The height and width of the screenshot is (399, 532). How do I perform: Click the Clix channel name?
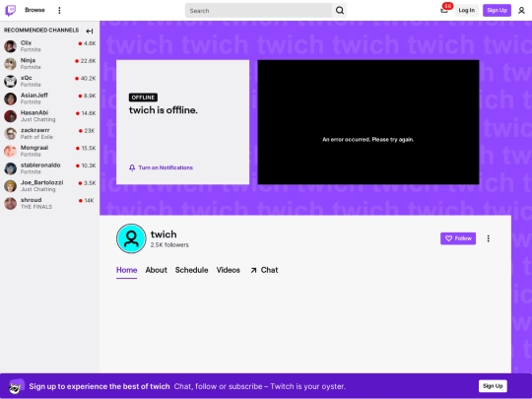tap(27, 42)
